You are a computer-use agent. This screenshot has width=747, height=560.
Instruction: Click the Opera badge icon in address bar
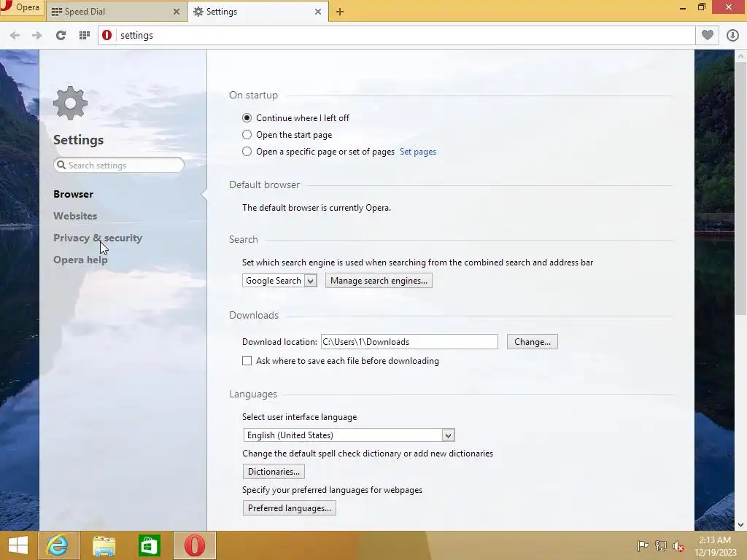(107, 35)
